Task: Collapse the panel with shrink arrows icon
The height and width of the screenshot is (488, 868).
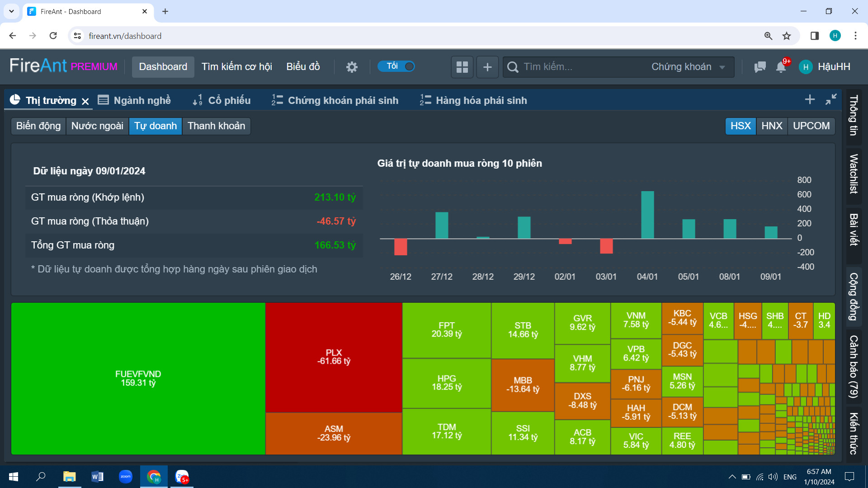Action: 831,99
